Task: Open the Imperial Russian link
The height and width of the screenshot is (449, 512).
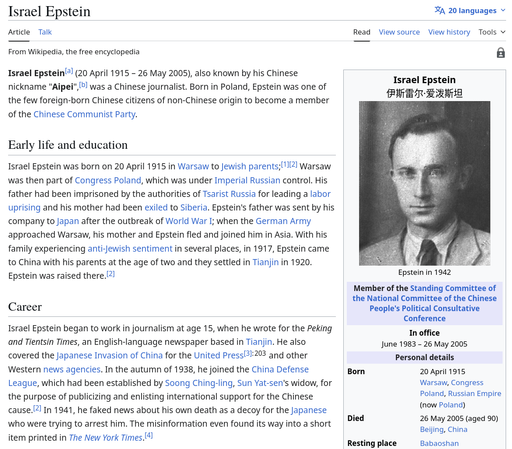Action: (x=247, y=180)
